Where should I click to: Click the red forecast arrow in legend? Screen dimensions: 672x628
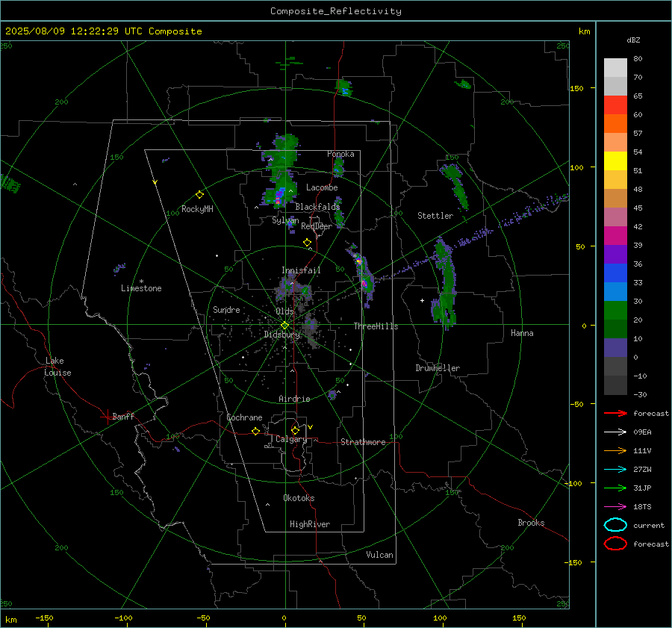[x=615, y=413]
